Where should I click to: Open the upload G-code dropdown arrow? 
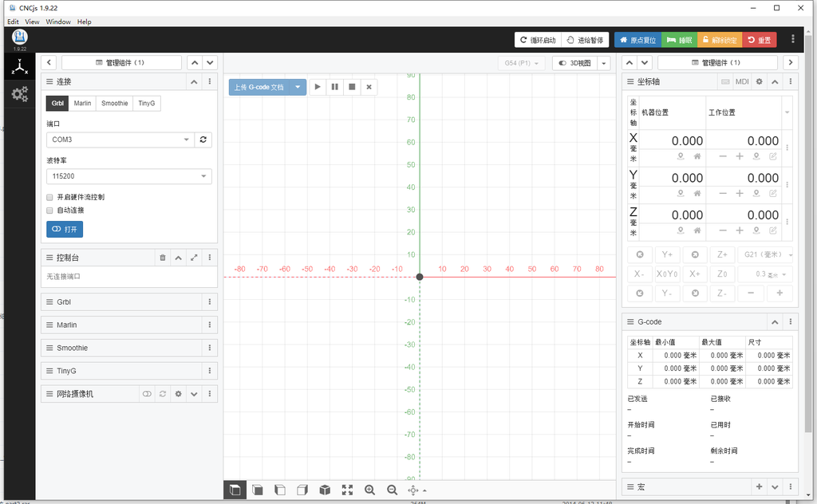pyautogui.click(x=298, y=87)
